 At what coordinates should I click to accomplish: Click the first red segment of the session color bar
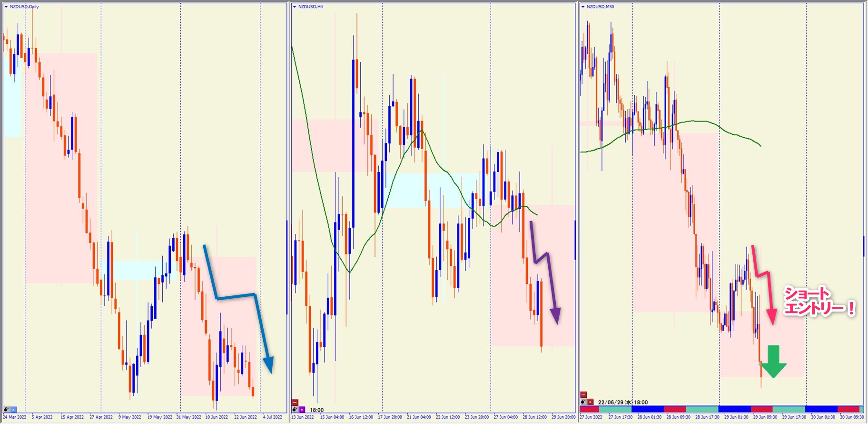coord(589,409)
